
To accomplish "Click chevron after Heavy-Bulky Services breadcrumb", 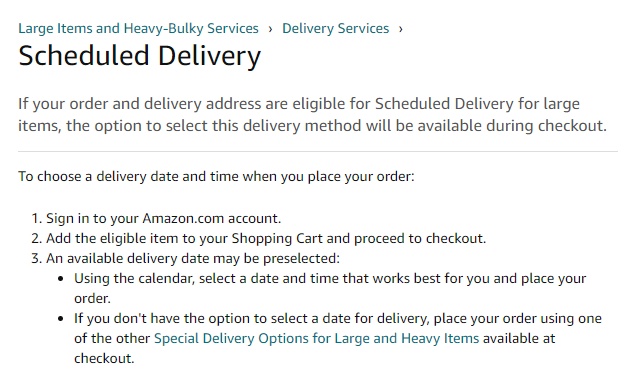I will pyautogui.click(x=271, y=29).
